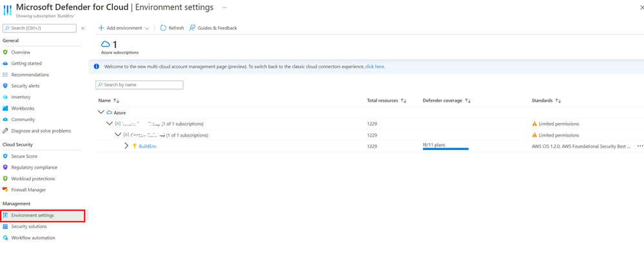Click the Firewall Manager icon

click(x=5, y=189)
